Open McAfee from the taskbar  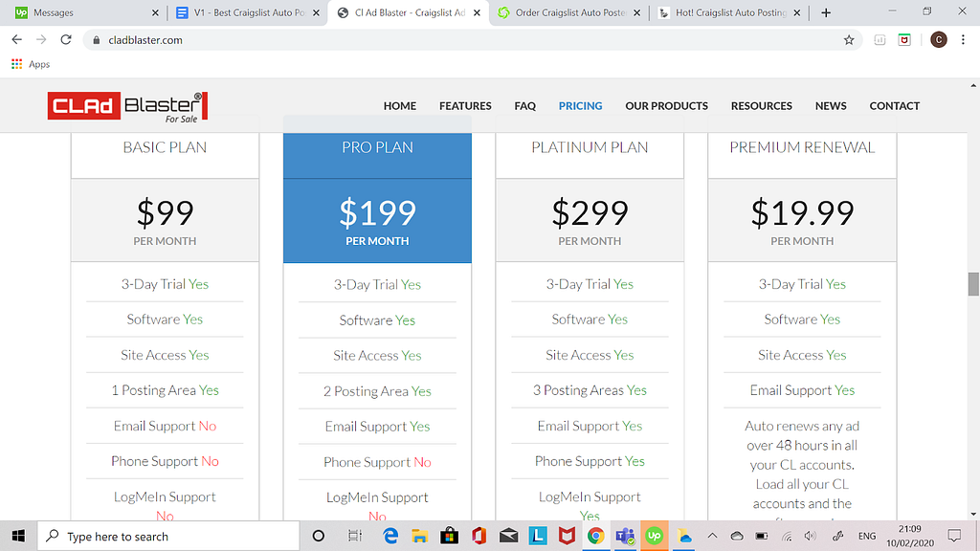[x=567, y=536]
